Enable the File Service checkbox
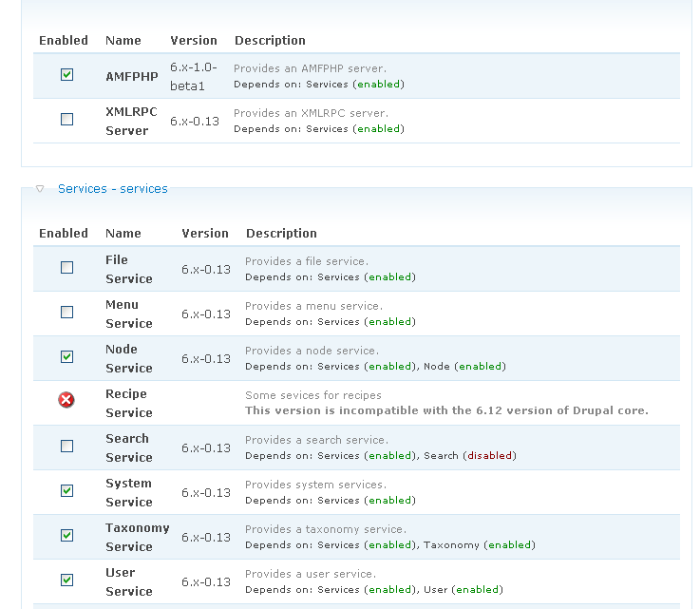The height and width of the screenshot is (609, 700). [x=67, y=267]
